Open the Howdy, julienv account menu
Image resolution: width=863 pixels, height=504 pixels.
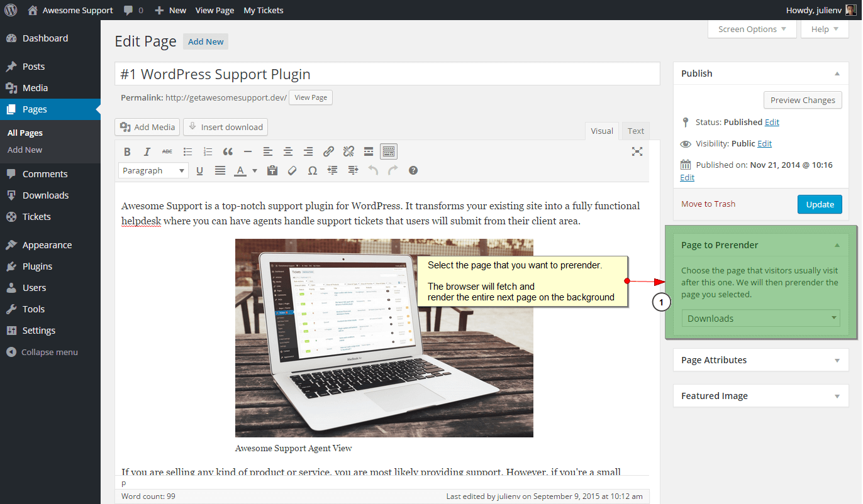821,10
